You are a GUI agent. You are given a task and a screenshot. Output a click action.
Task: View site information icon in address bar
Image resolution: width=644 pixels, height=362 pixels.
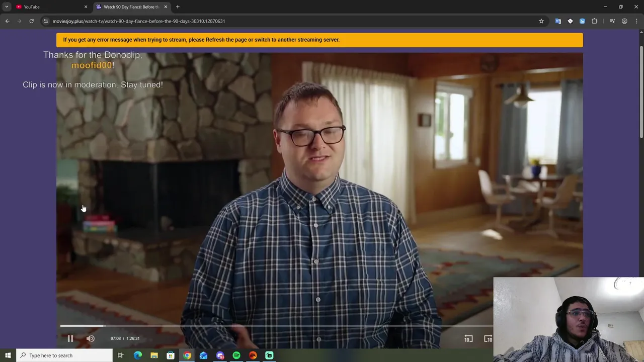tap(46, 21)
